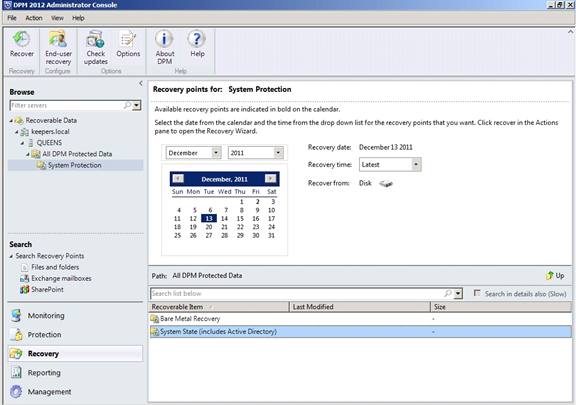The height and width of the screenshot is (405, 576).
Task: Open the Filter servers dropdown arrow
Action: 136,105
